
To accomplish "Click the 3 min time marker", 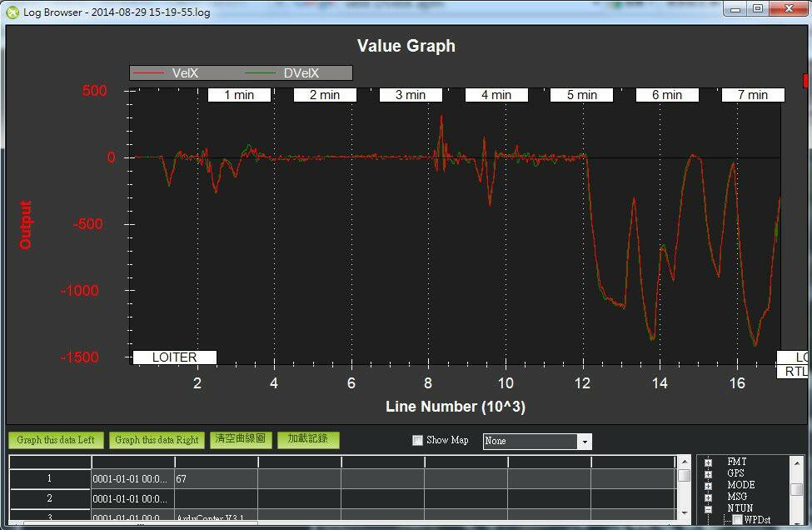I will [411, 95].
